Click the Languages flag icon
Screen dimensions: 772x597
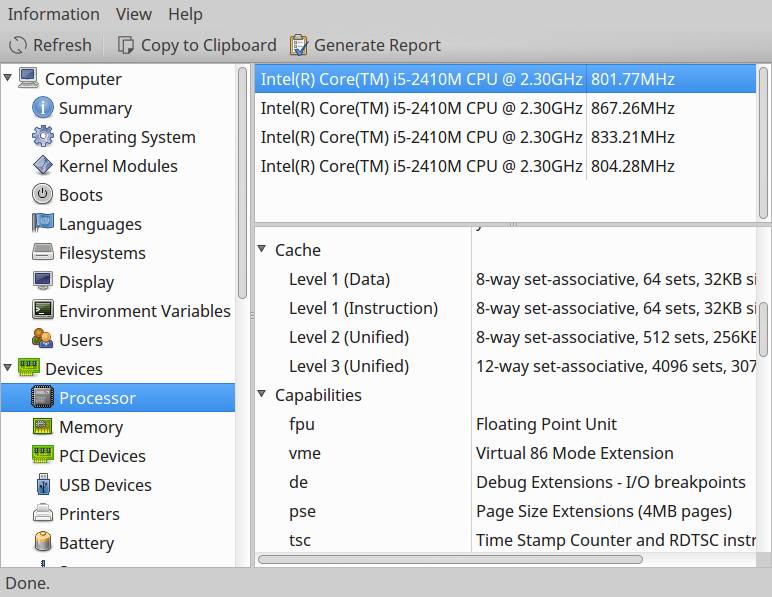click(43, 223)
